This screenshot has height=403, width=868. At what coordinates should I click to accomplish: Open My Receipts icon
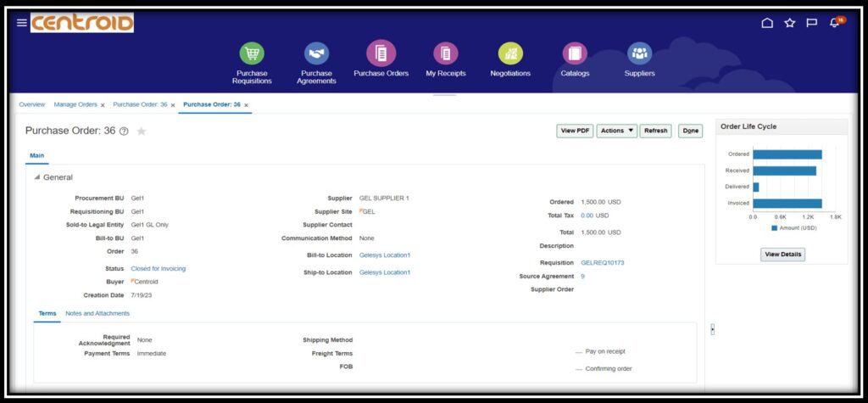pyautogui.click(x=446, y=53)
